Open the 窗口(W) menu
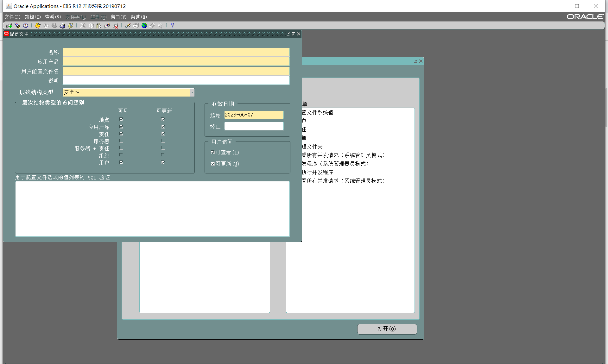 point(118,17)
